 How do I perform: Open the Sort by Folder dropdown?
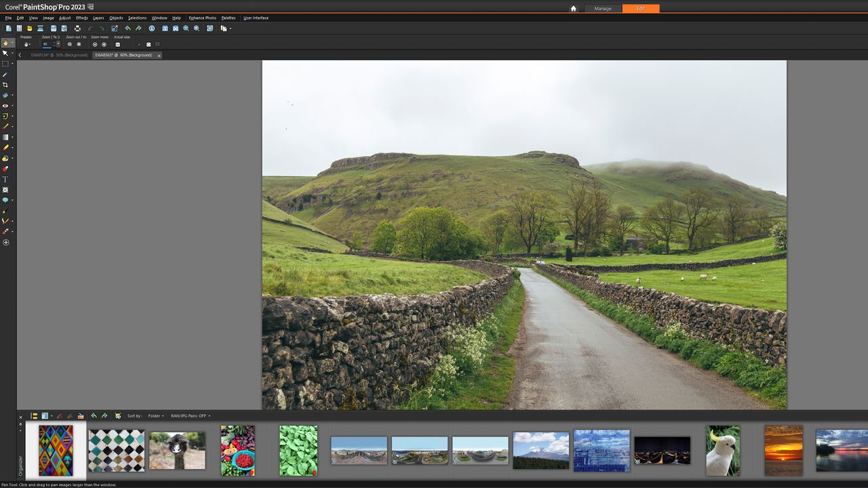tap(156, 415)
